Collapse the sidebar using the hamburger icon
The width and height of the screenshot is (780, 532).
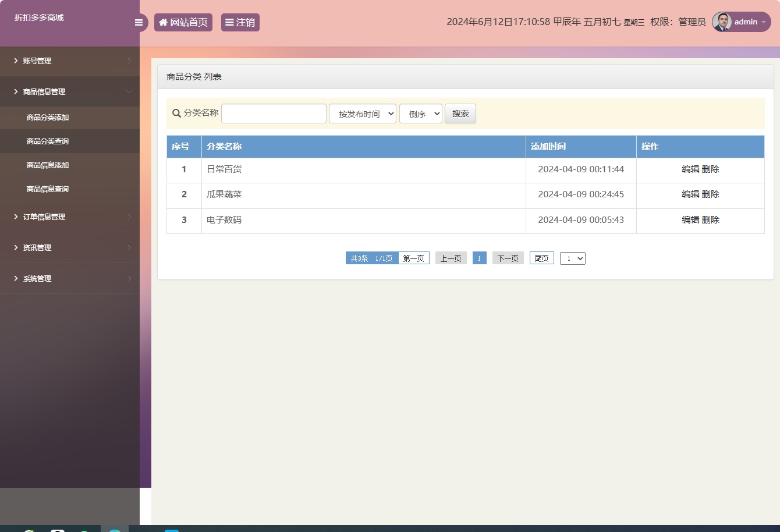pyautogui.click(x=139, y=22)
